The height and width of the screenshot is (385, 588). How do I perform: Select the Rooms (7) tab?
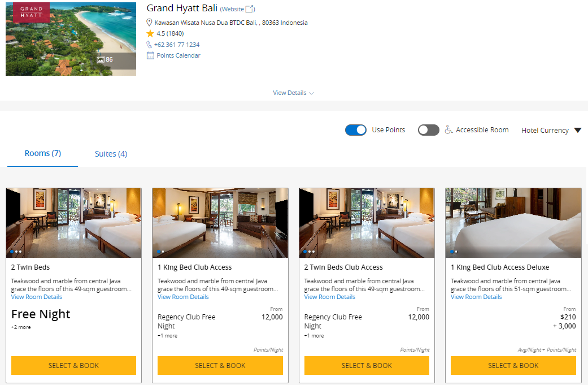coord(42,153)
